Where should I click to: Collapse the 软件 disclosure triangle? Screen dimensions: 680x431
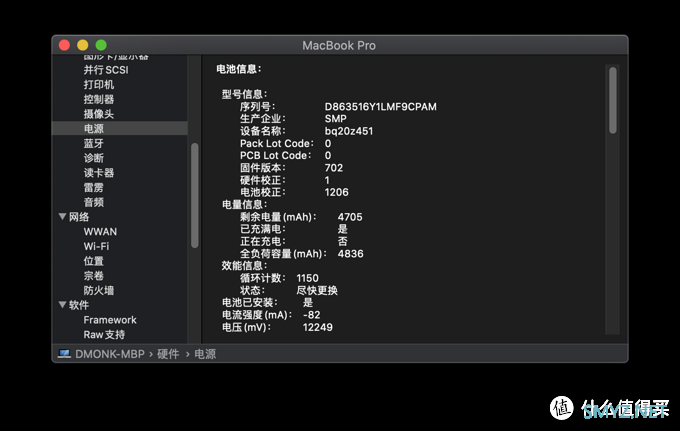click(62, 305)
